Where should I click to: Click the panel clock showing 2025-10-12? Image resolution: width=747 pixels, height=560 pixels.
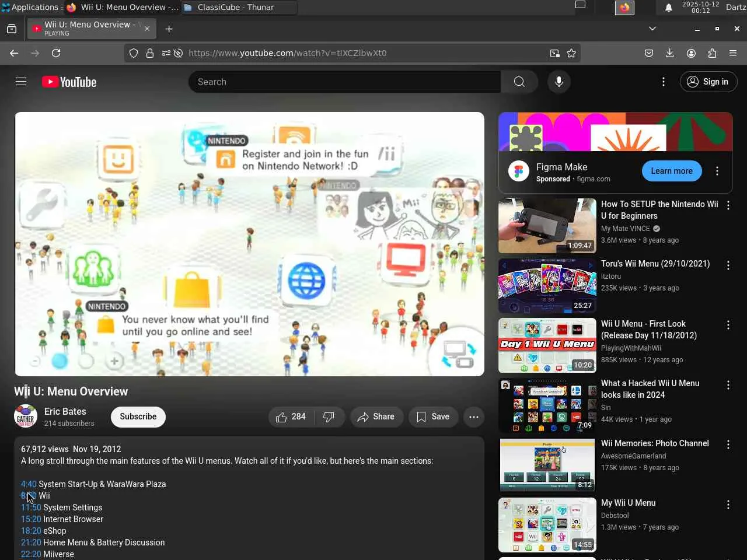click(700, 7)
